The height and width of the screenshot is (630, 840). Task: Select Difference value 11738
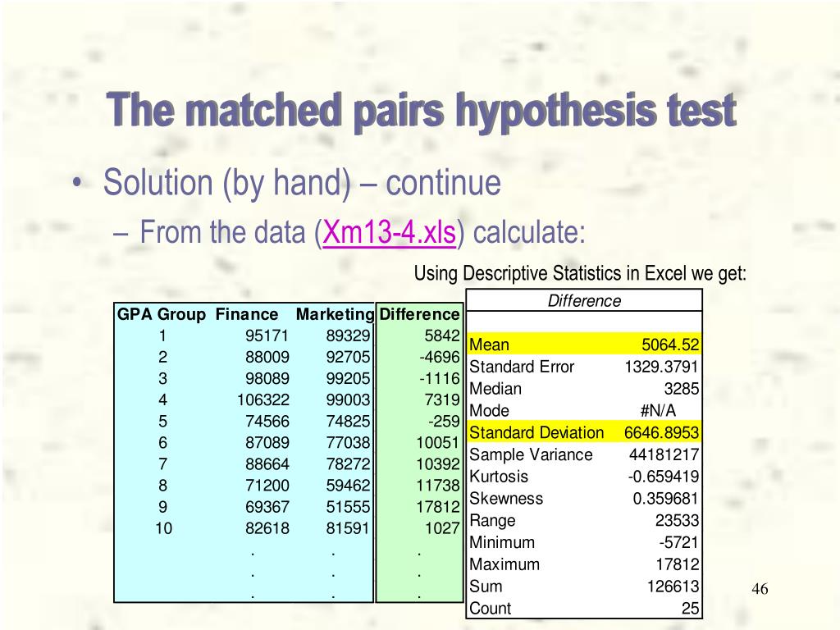pos(438,486)
